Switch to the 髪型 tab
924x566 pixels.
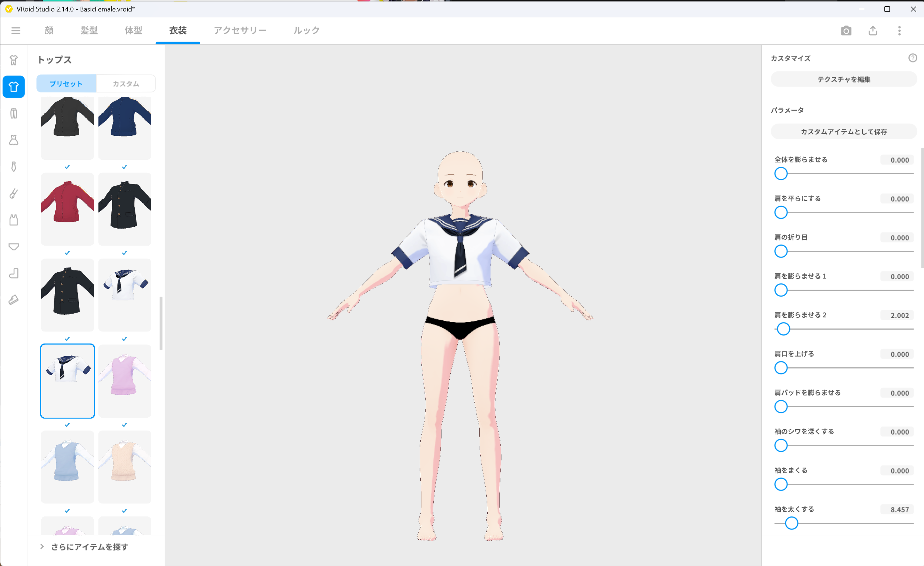coord(89,30)
